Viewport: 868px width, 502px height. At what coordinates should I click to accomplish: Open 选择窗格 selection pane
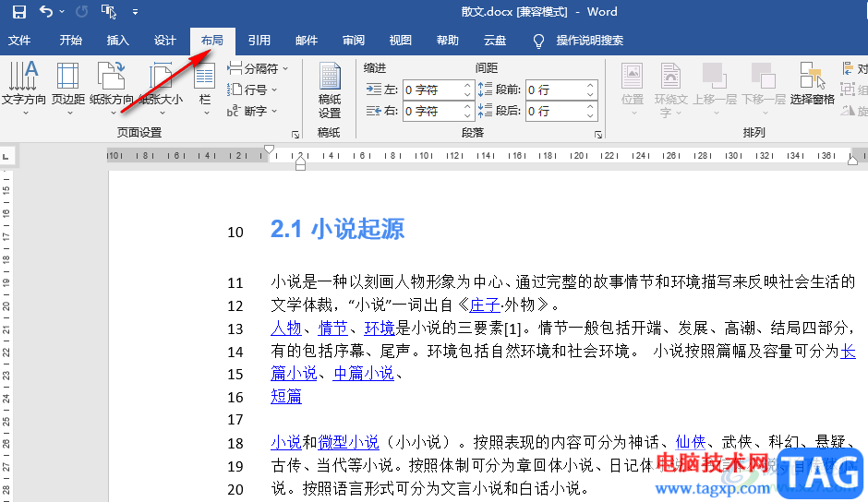[x=812, y=83]
